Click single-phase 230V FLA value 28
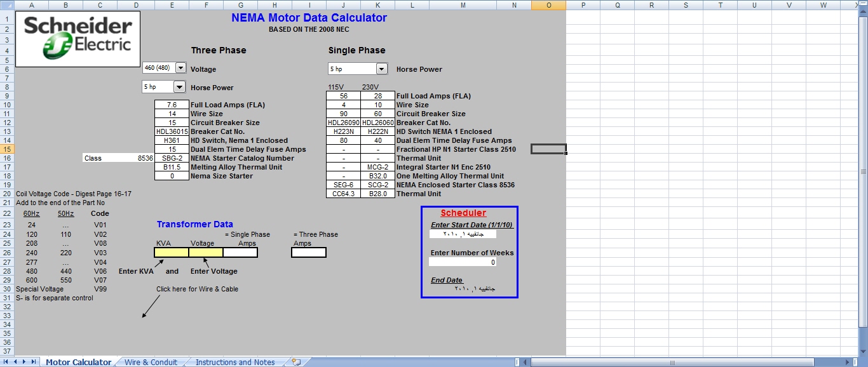This screenshot has width=868, height=367. coord(377,96)
